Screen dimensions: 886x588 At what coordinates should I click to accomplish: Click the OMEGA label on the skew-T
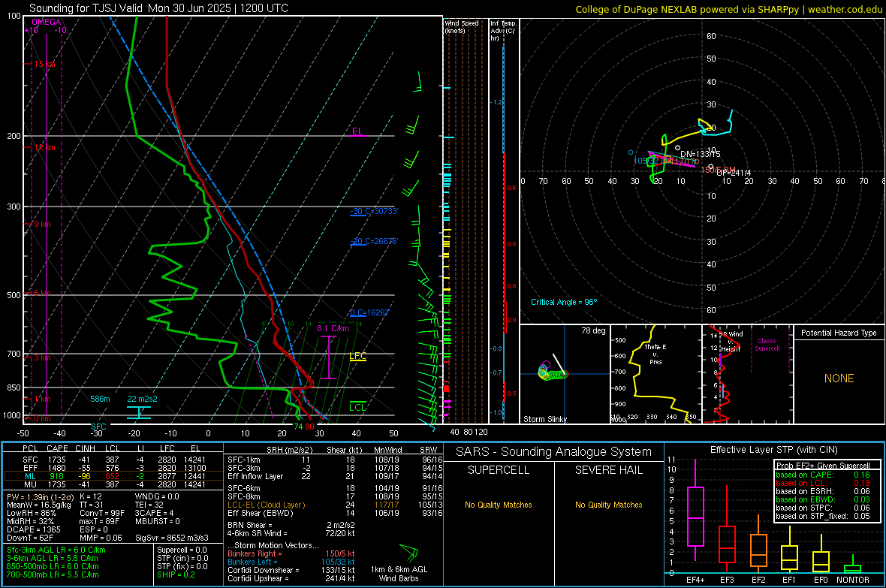pos(47,22)
